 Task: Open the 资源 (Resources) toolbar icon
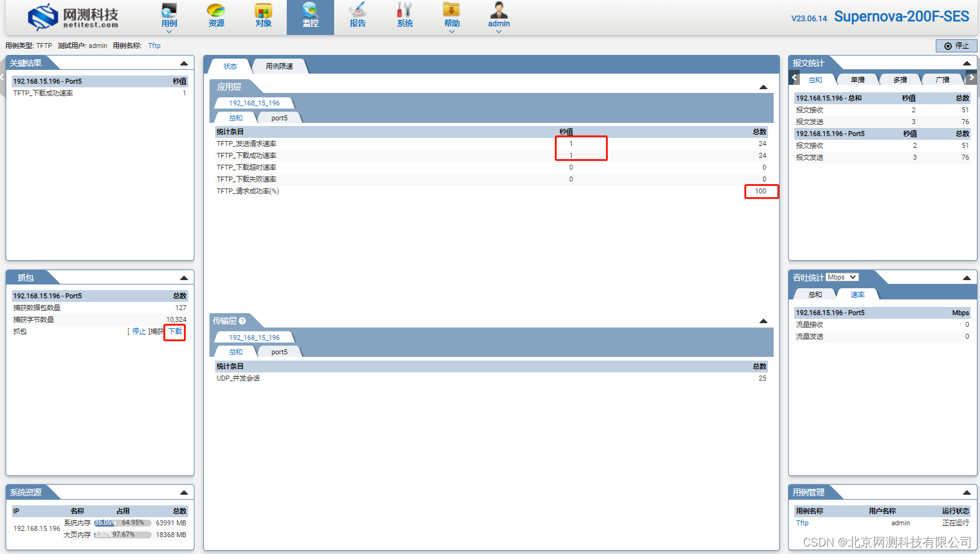pos(216,16)
